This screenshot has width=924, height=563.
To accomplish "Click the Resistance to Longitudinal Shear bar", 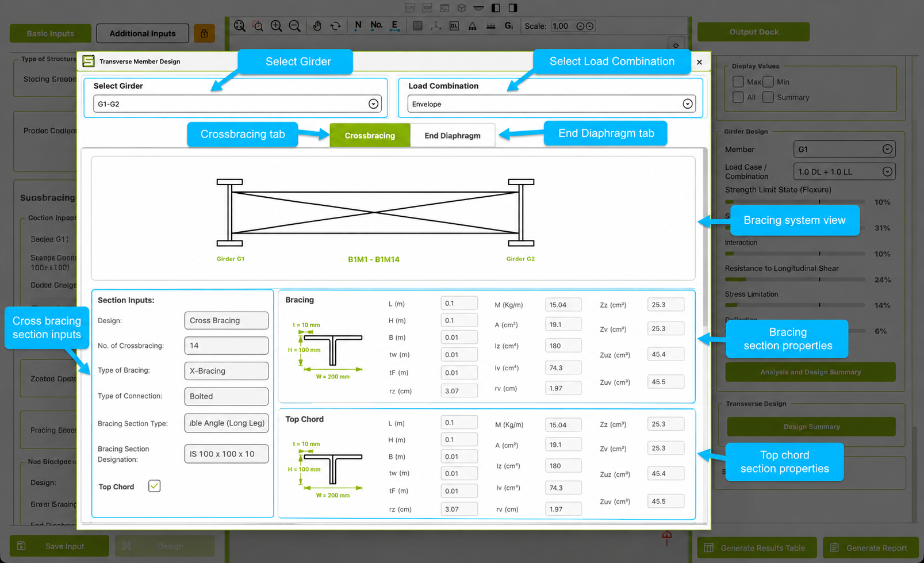I will (795, 279).
